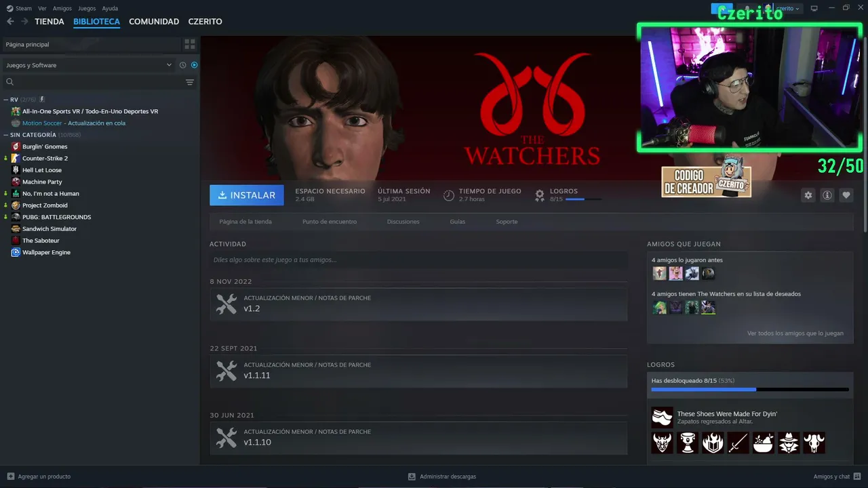Image resolution: width=868 pixels, height=488 pixels.
Task: Open the Juegos menu
Action: tap(87, 9)
